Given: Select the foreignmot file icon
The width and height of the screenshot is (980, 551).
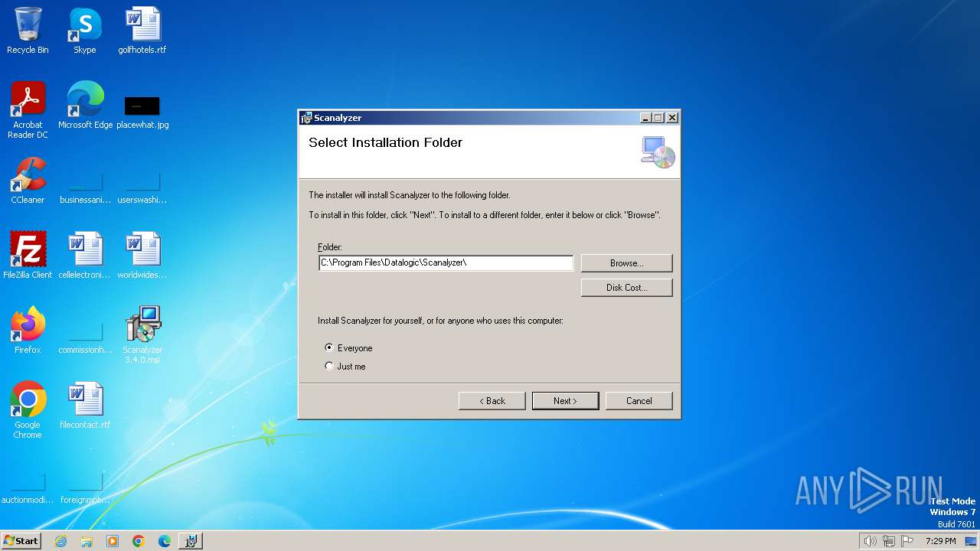Looking at the screenshot, I should [x=85, y=488].
